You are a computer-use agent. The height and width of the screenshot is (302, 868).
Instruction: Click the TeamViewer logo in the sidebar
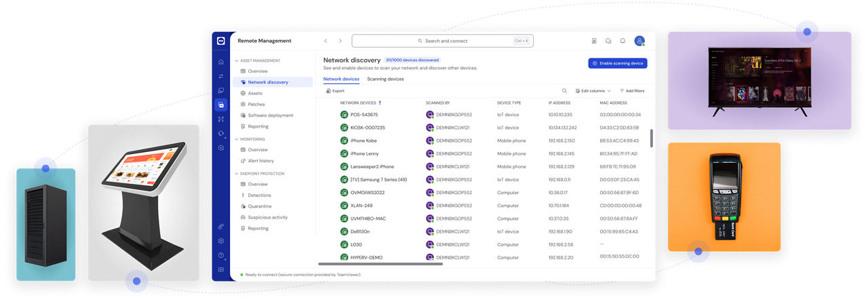[x=220, y=41]
